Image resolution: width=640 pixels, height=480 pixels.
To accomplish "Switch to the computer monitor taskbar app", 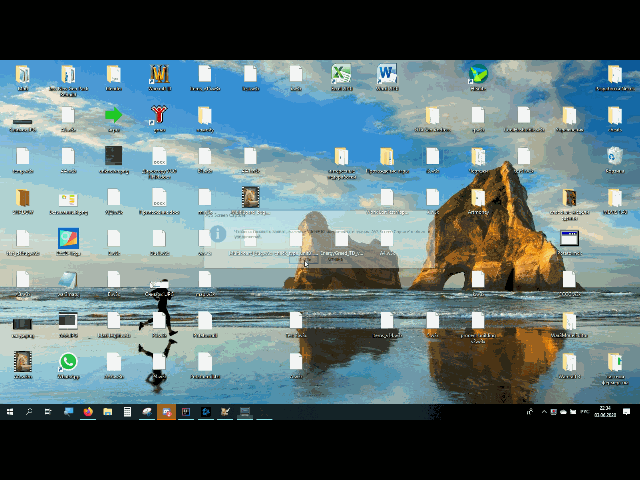I will 245,412.
